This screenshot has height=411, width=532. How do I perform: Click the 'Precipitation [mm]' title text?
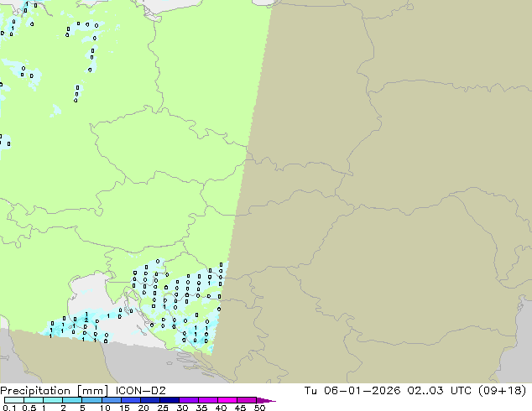pos(55,391)
